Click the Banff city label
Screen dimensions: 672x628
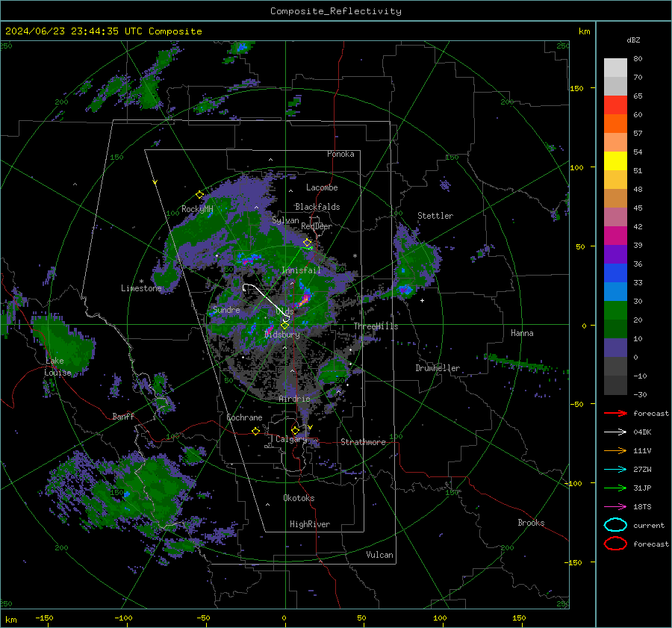[123, 417]
